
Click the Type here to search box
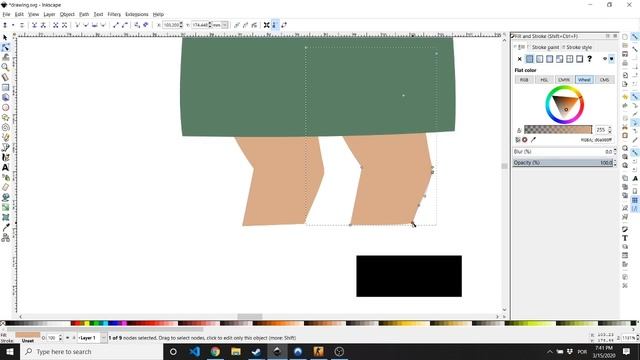[x=91, y=351]
